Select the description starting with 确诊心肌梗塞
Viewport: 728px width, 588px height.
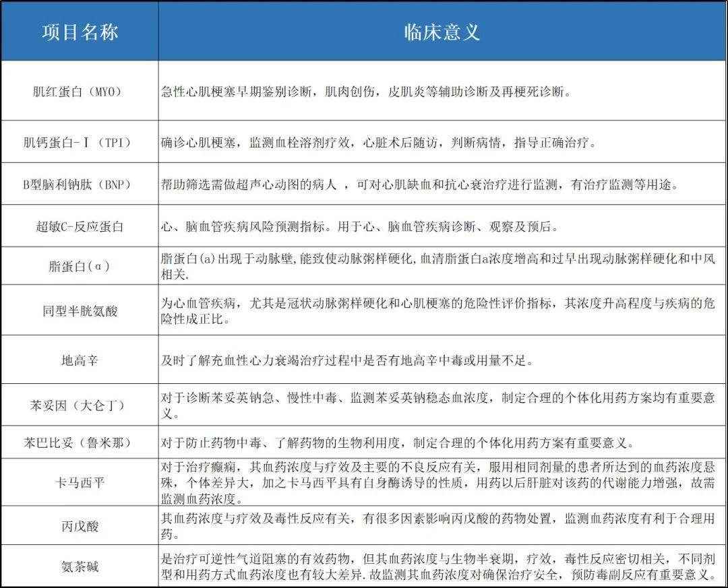click(378, 142)
